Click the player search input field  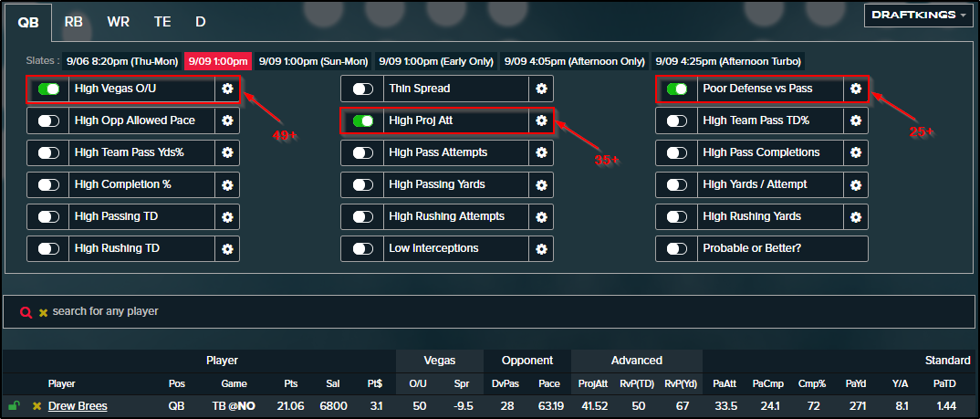pyautogui.click(x=489, y=311)
